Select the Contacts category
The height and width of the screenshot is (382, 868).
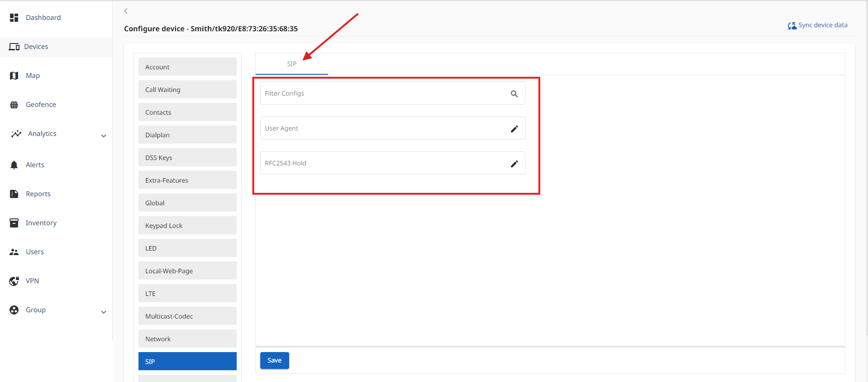coord(187,112)
